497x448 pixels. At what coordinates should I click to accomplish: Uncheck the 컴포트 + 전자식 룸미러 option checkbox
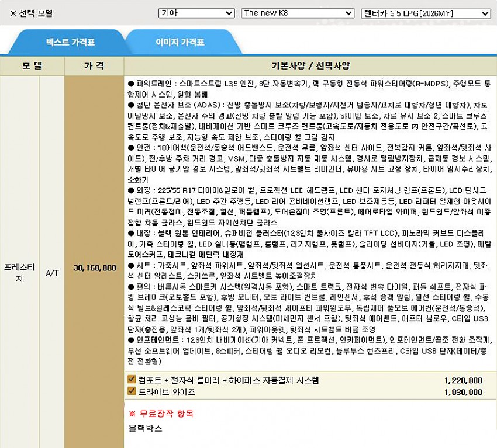(132, 380)
